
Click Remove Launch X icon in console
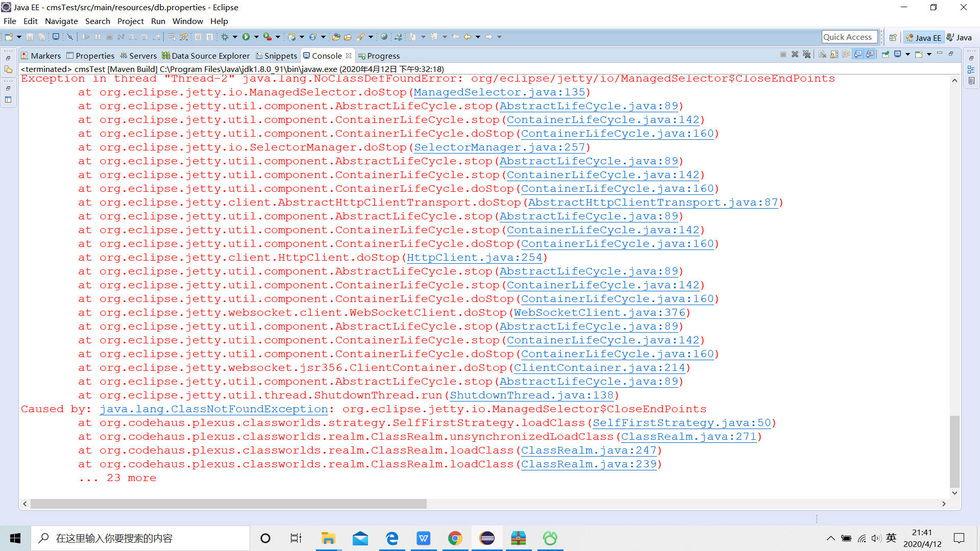tap(795, 54)
